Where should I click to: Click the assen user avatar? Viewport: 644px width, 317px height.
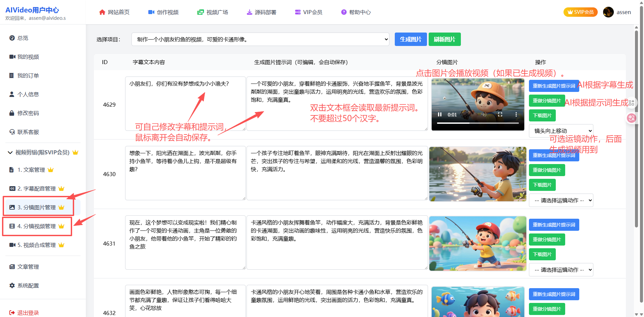pos(608,12)
